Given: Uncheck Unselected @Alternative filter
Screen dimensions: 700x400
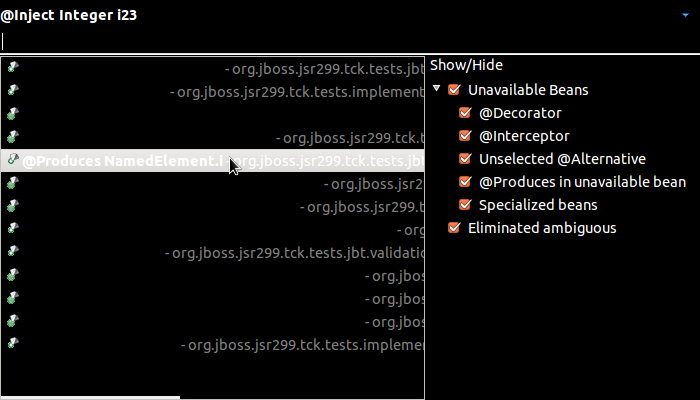Looking at the screenshot, I should pos(465,159).
